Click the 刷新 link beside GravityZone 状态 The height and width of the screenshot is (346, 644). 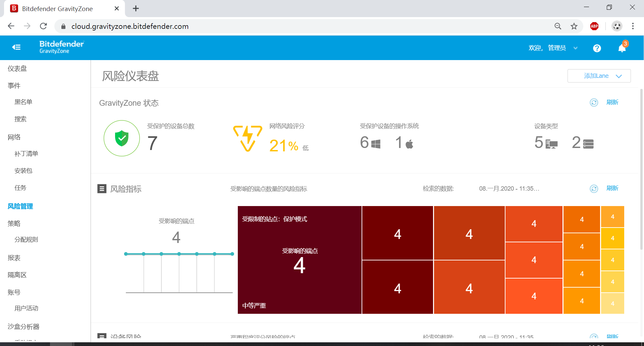pos(612,102)
